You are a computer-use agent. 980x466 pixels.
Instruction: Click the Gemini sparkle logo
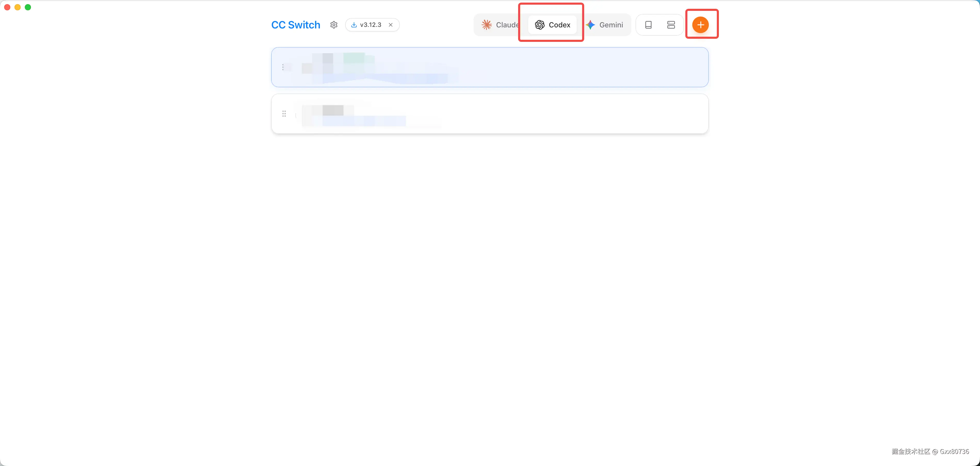point(590,25)
